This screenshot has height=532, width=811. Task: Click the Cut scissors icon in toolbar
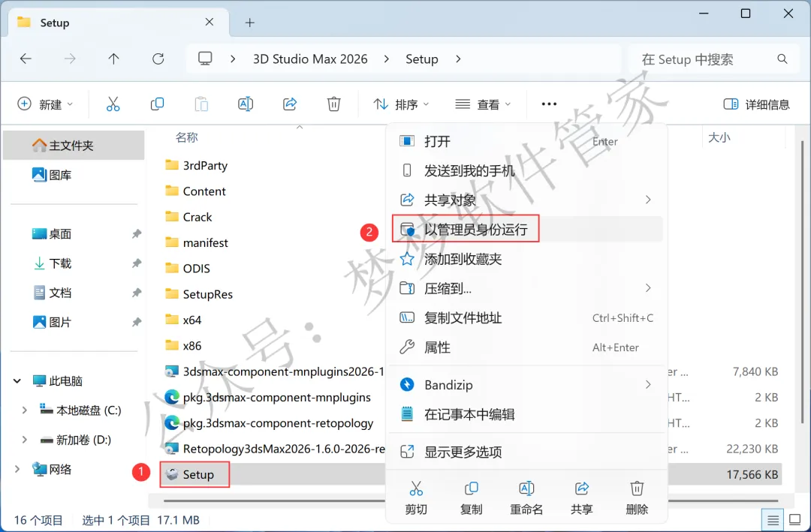click(113, 104)
